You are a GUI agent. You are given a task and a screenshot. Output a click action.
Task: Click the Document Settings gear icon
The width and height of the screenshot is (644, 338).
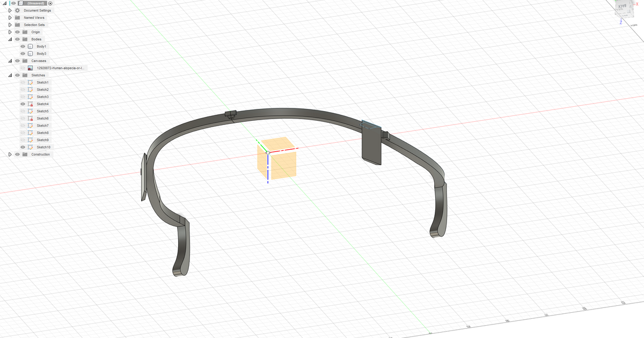tap(17, 11)
